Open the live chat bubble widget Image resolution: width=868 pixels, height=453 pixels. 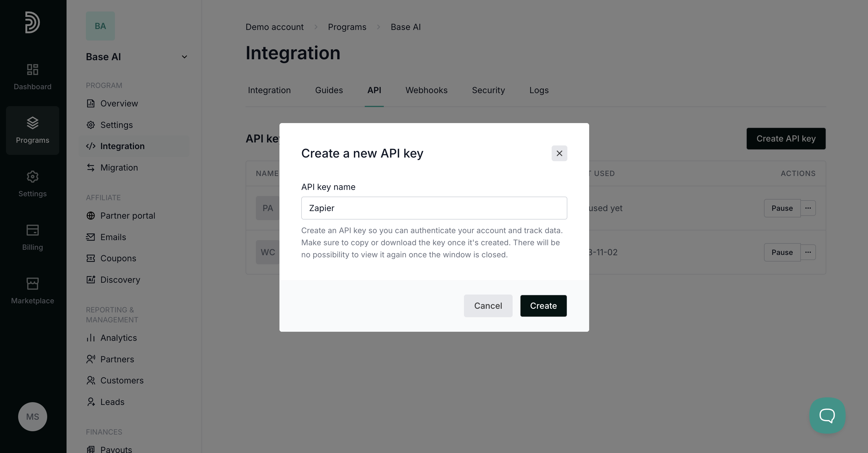(827, 415)
